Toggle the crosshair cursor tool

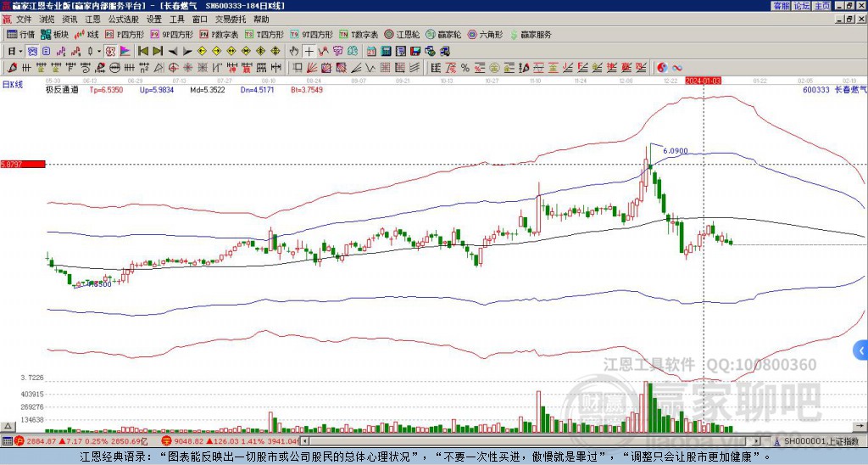coord(309,51)
